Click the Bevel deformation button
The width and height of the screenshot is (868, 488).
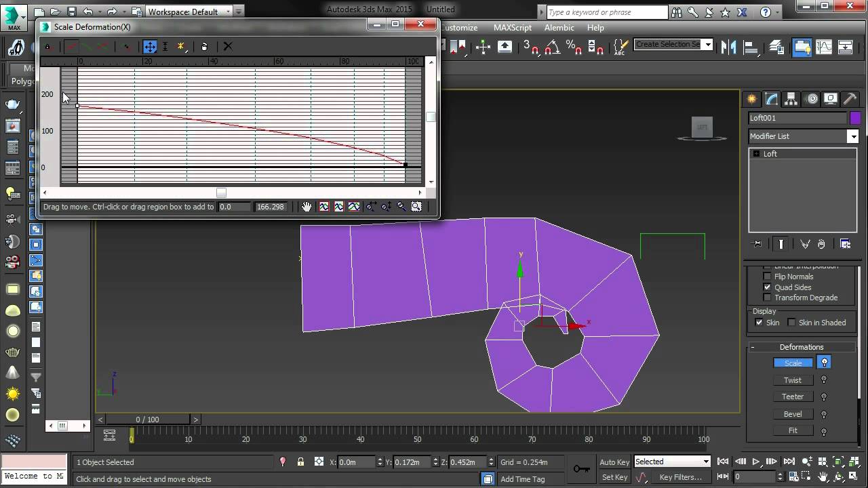click(793, 414)
